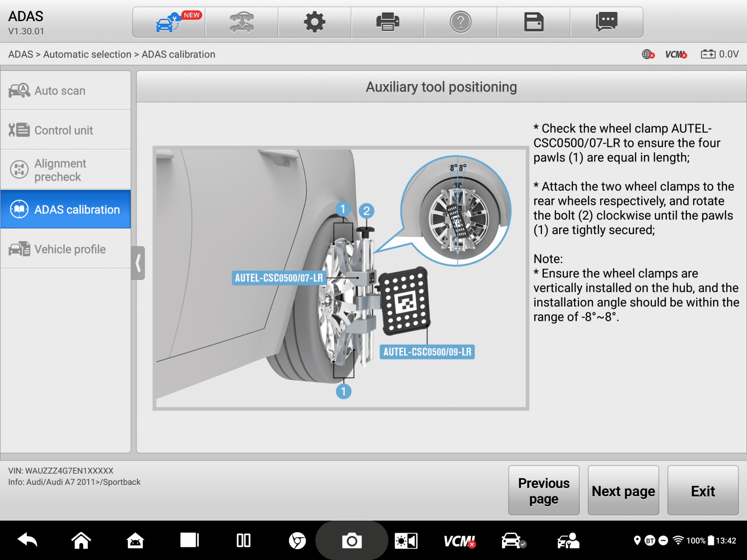
Task: Adjust screen brightness via bottom bar icon
Action: (x=406, y=540)
